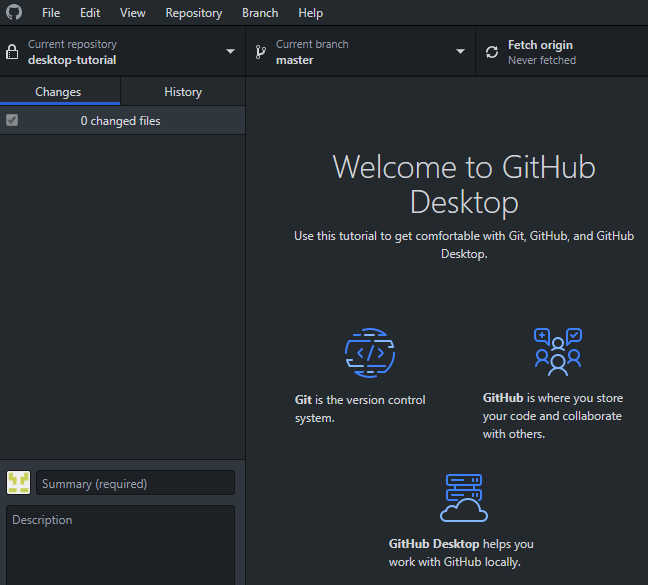Toggle the select-all changed files checkbox

click(x=12, y=120)
